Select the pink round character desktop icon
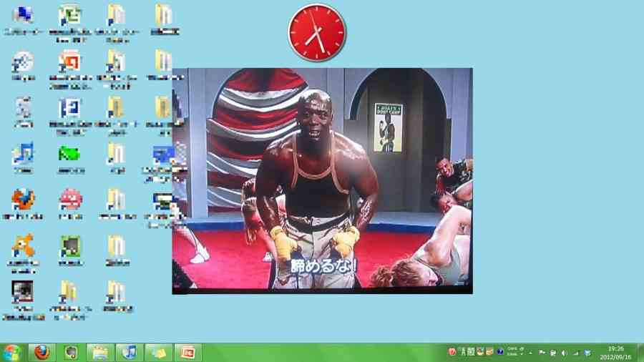 coord(69,200)
